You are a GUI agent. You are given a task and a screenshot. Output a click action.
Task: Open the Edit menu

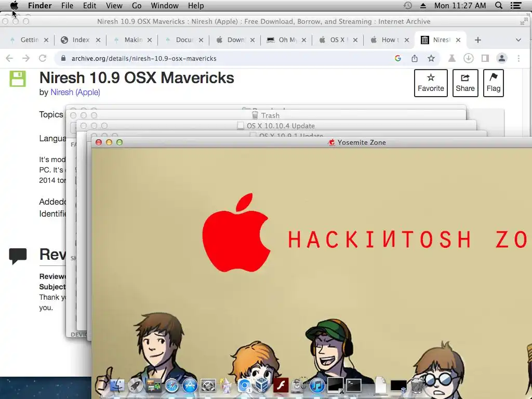[x=89, y=5]
